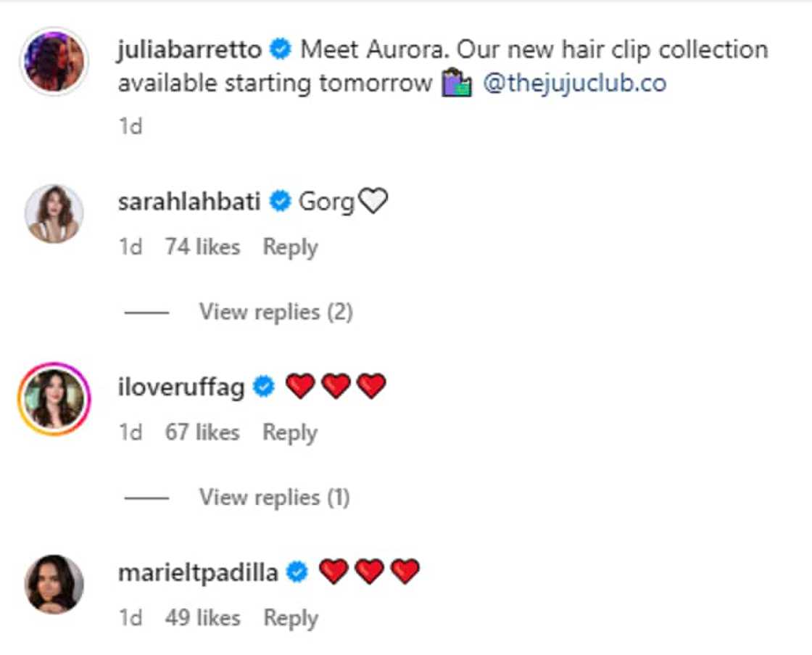This screenshot has width=812, height=655.
Task: Click marieltpadilla's verified checkmark badge
Action: (x=297, y=572)
